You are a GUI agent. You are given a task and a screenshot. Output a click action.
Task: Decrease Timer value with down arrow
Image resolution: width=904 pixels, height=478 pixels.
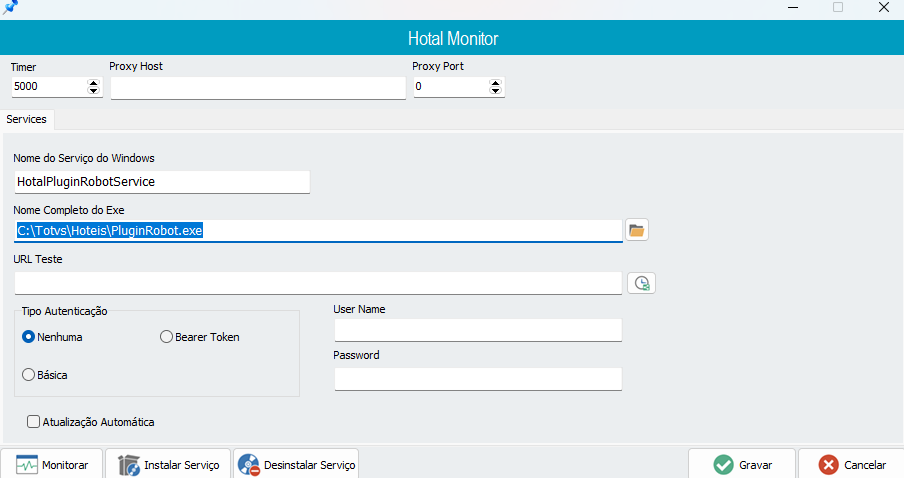click(93, 91)
